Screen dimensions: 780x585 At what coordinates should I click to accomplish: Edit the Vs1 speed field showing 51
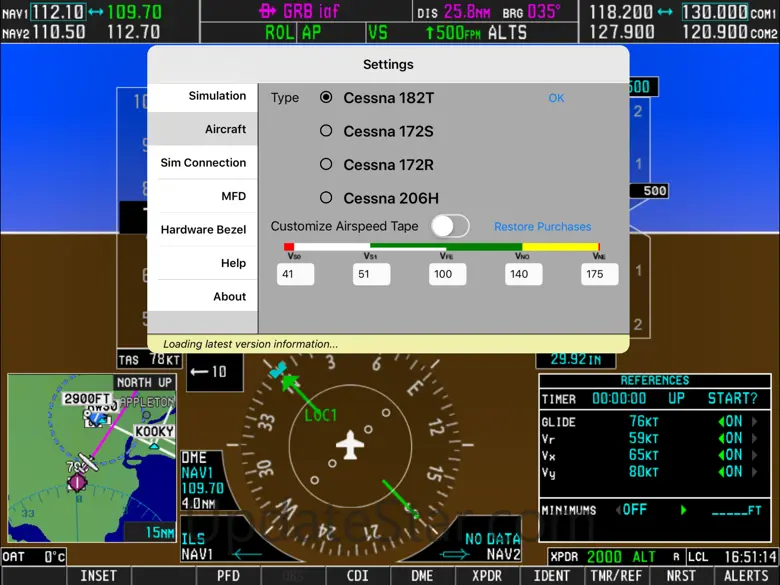pos(372,274)
